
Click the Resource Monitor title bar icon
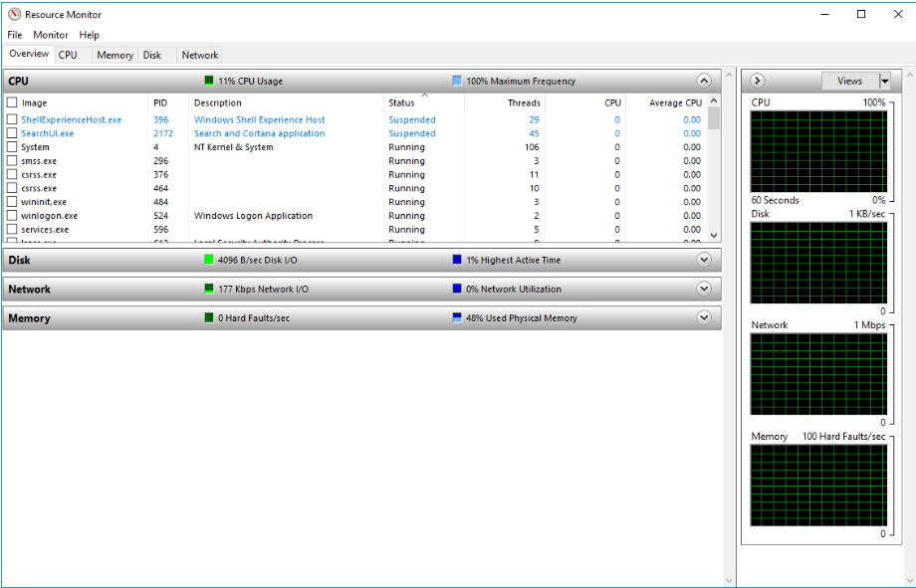point(12,14)
